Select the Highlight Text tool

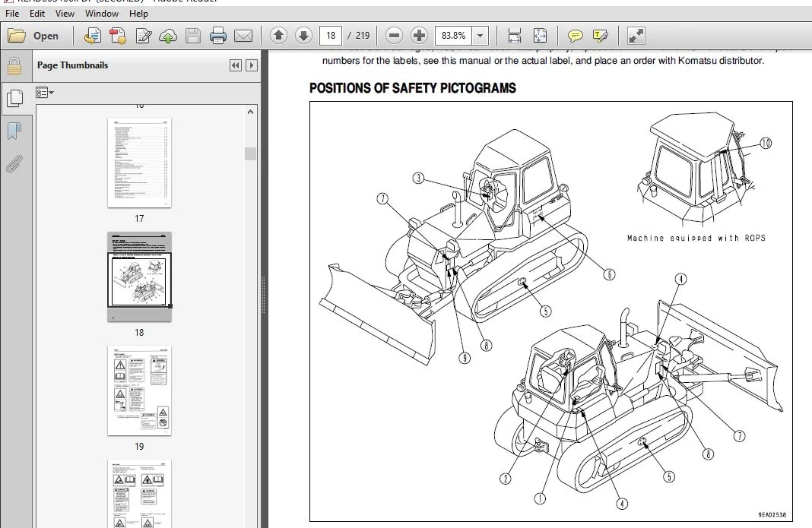600,35
